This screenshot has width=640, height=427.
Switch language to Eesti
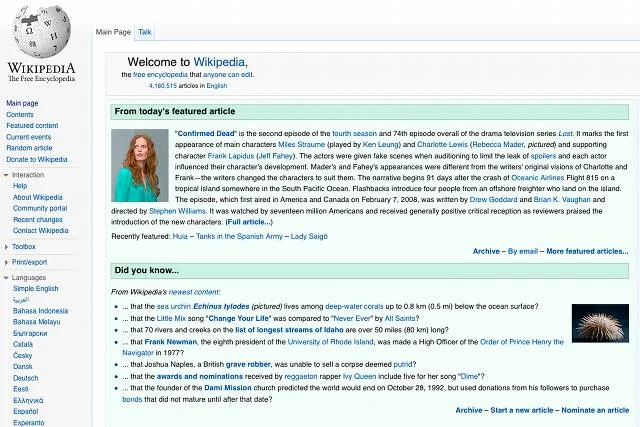click(x=20, y=389)
